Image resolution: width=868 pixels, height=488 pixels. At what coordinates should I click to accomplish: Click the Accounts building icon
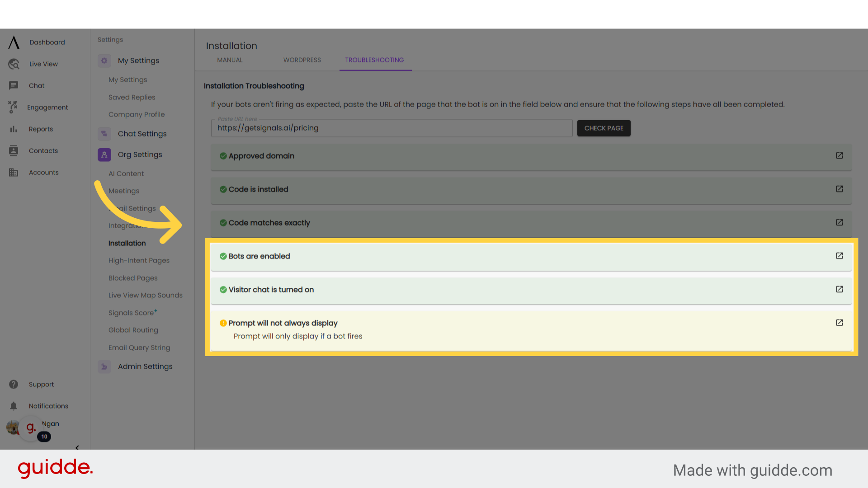point(14,173)
